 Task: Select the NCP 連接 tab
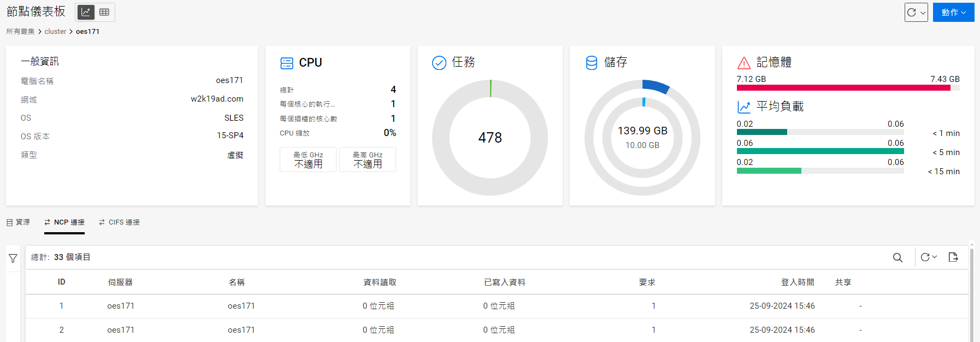pyautogui.click(x=64, y=222)
